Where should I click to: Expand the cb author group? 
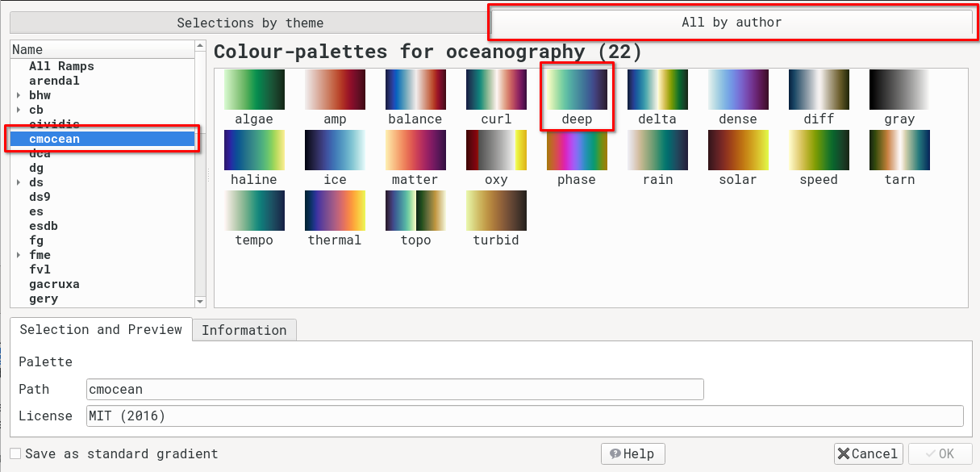click(x=19, y=110)
